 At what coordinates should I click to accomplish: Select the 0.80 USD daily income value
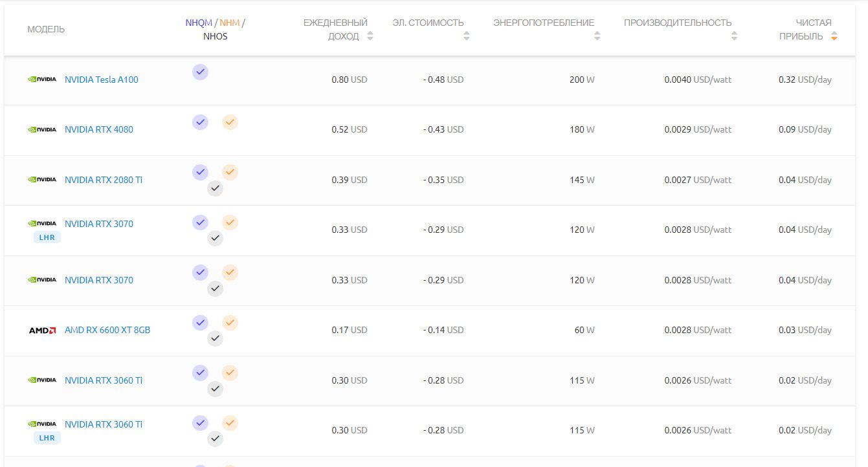350,80
